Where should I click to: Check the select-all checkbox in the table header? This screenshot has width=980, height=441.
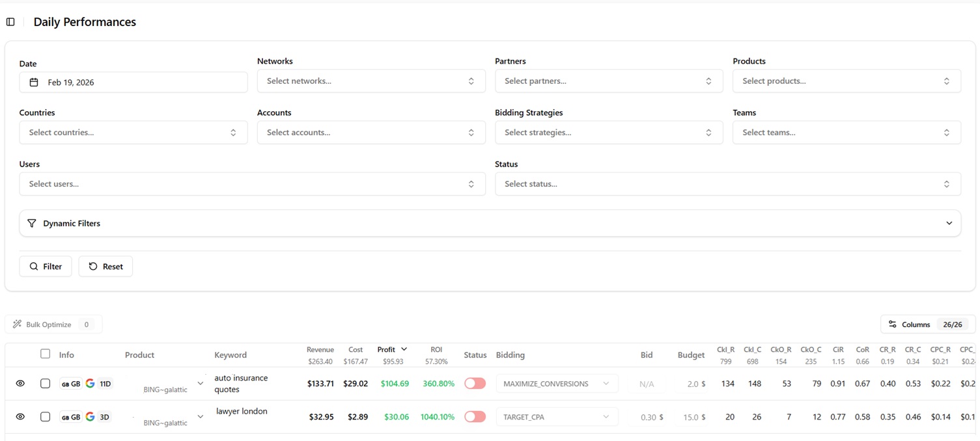45,354
